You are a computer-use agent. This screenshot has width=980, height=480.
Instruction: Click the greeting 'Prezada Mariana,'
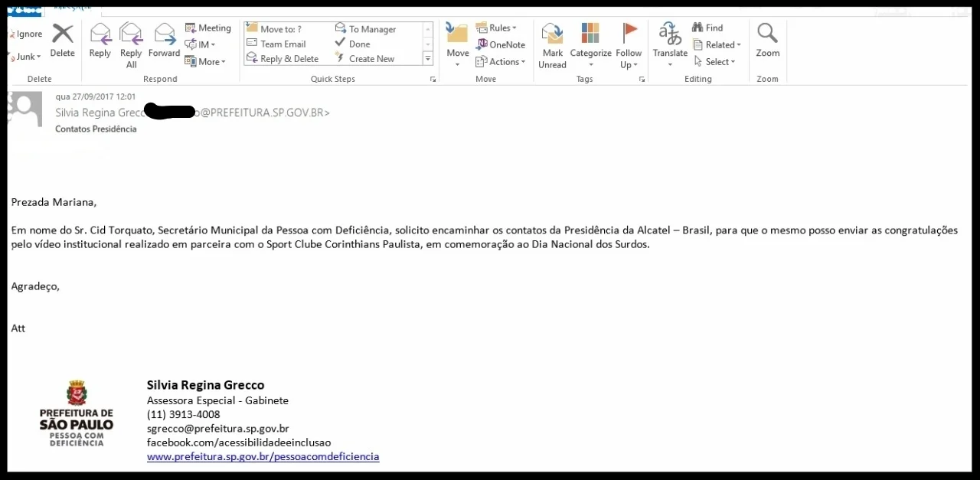(54, 203)
